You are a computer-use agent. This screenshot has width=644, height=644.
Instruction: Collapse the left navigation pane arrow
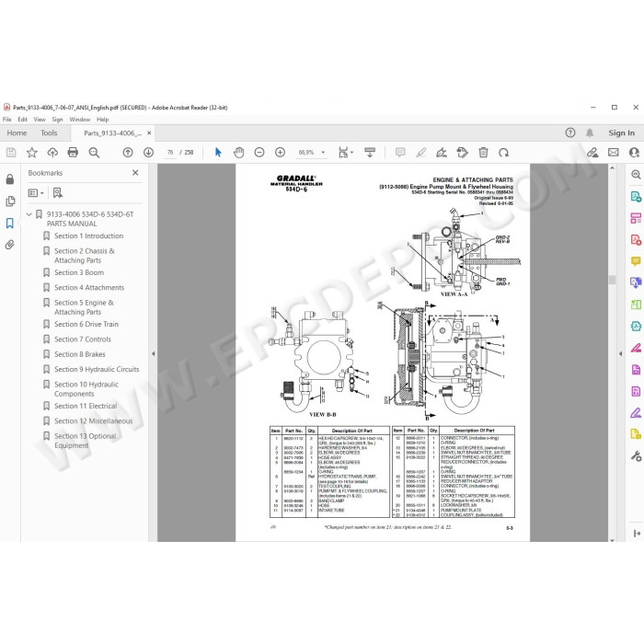[154, 353]
